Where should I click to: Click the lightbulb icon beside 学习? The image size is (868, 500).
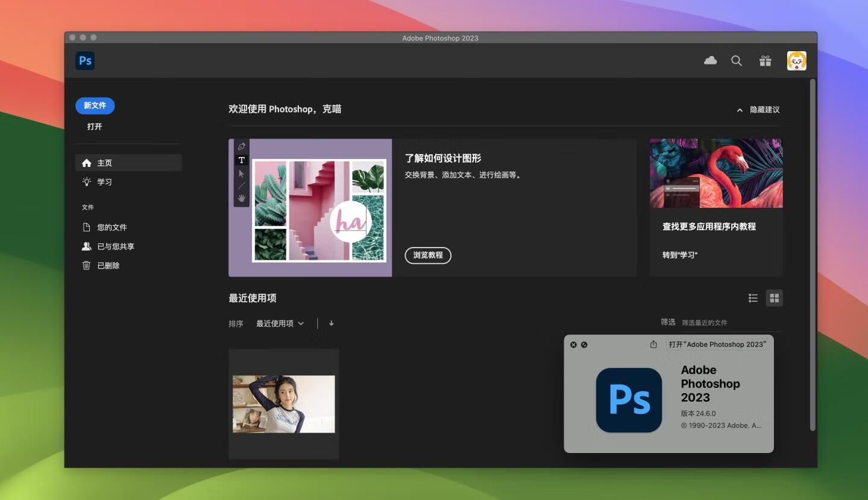(87, 182)
